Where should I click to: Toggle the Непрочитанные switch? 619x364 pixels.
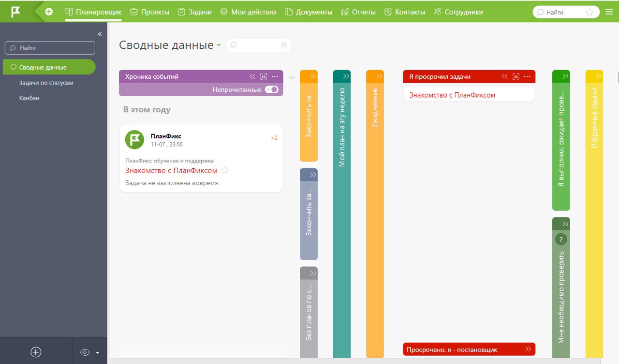[271, 89]
